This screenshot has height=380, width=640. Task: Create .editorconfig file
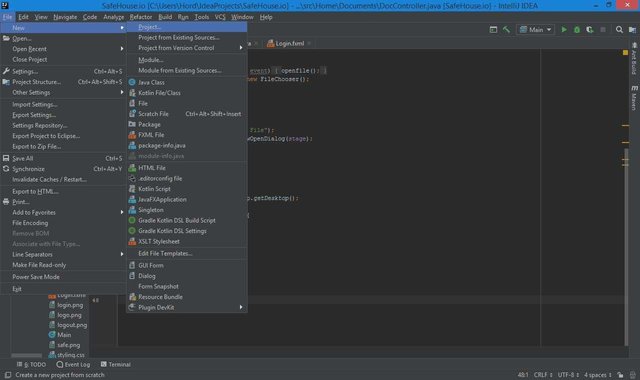(187, 178)
